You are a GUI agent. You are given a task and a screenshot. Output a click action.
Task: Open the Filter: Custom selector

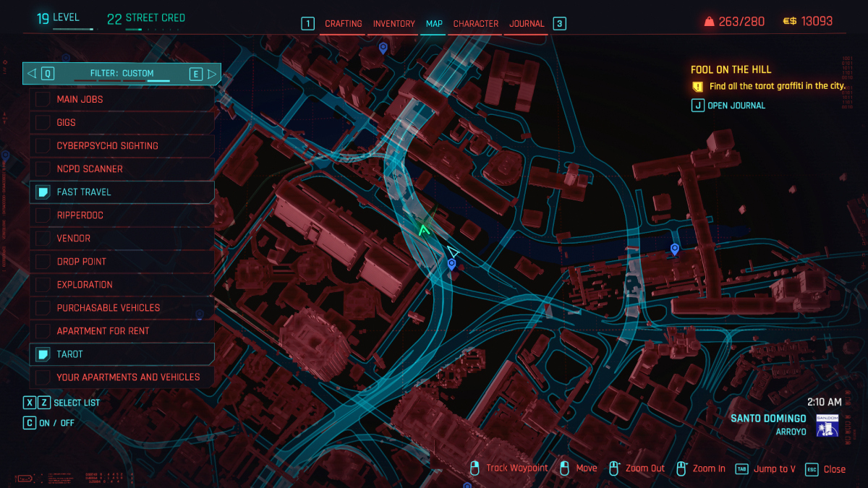(122, 73)
